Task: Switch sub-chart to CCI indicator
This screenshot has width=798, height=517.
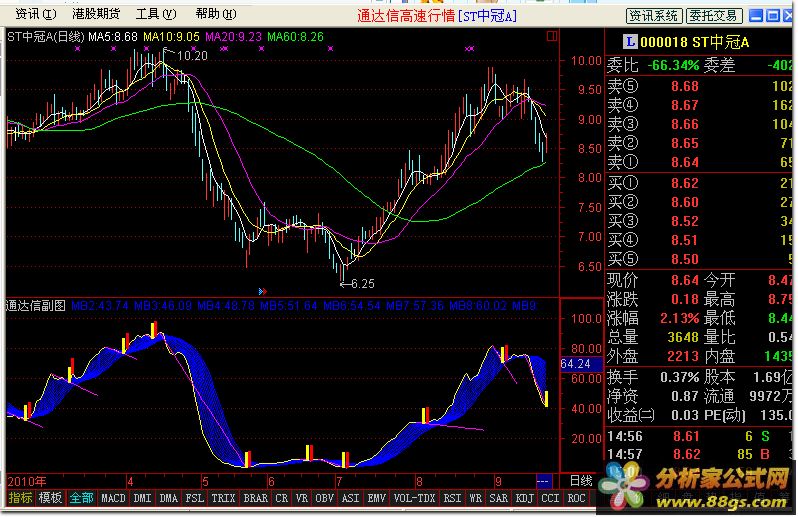Action: [550, 498]
